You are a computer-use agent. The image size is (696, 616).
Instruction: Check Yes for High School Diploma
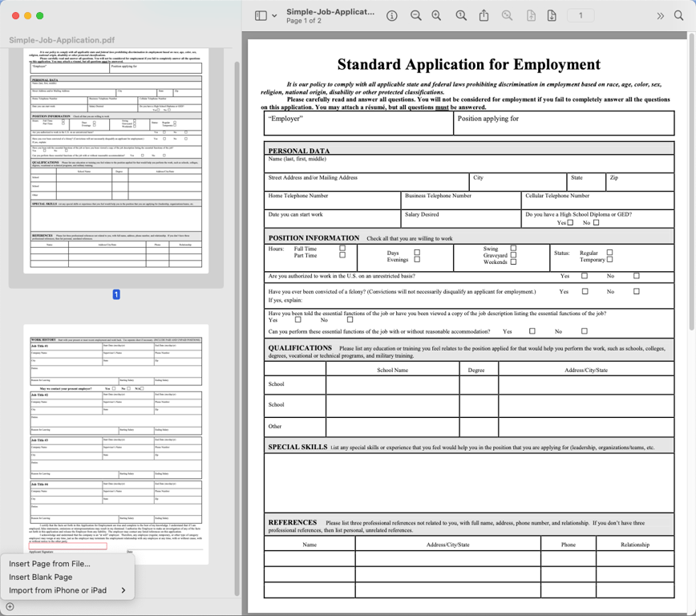coord(570,222)
